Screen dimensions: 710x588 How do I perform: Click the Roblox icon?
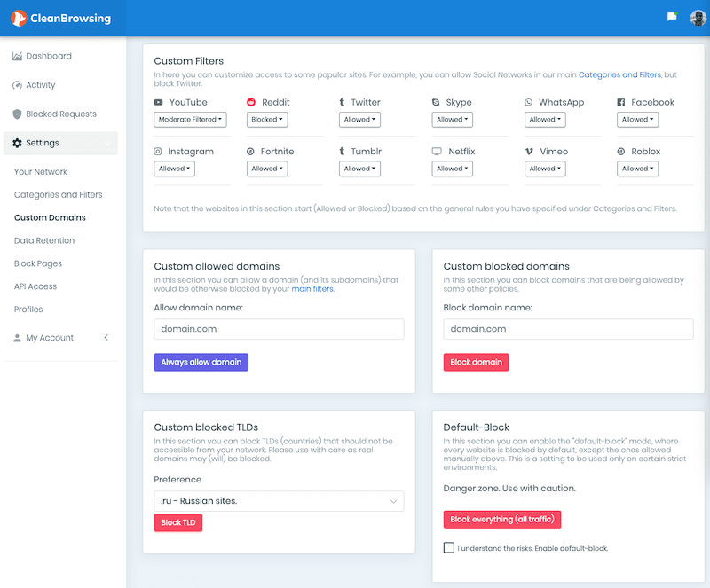coord(620,152)
